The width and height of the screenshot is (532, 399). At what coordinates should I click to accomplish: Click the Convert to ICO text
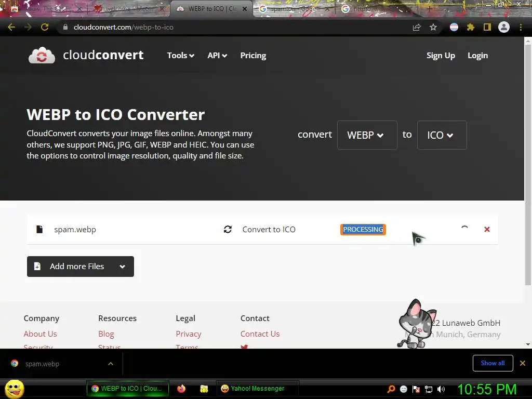tap(269, 229)
